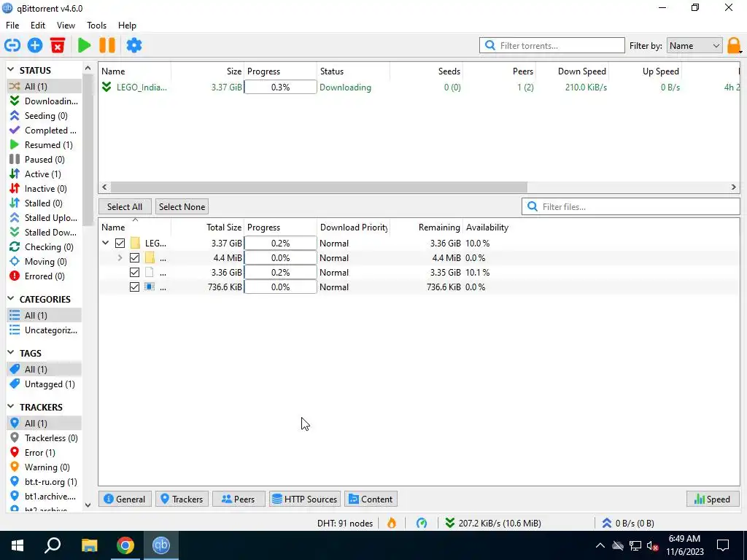Select the Checking (0) filter

coord(44,246)
